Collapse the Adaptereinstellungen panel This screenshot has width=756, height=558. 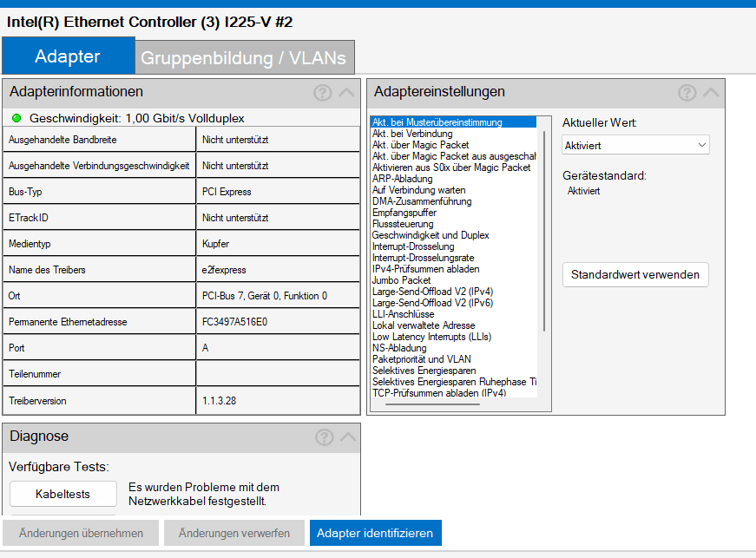711,93
